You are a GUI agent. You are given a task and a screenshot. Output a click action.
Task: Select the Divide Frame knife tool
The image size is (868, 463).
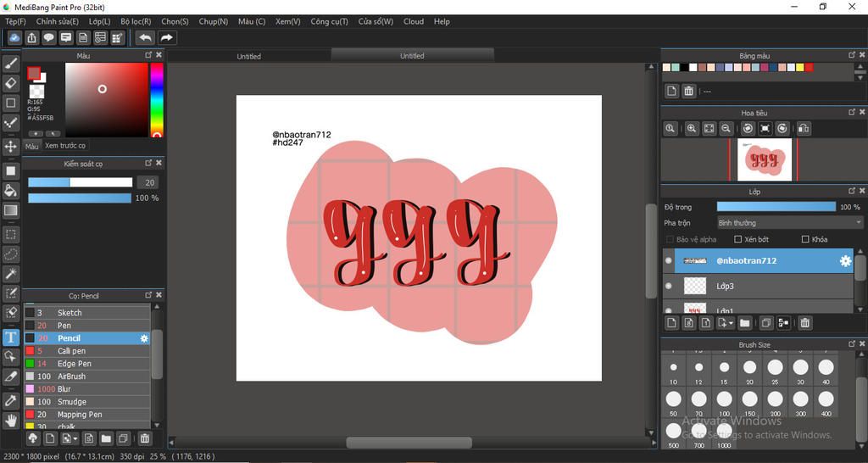pyautogui.click(x=10, y=377)
